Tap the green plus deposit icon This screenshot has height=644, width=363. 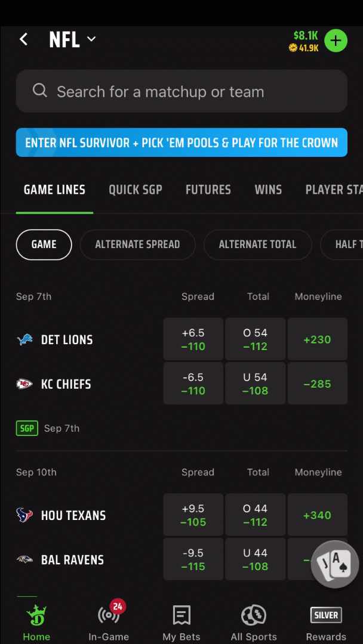(336, 41)
